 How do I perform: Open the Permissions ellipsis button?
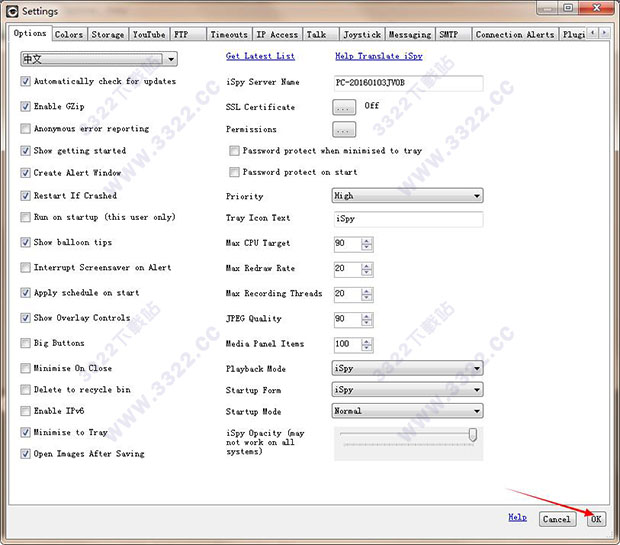click(x=344, y=129)
